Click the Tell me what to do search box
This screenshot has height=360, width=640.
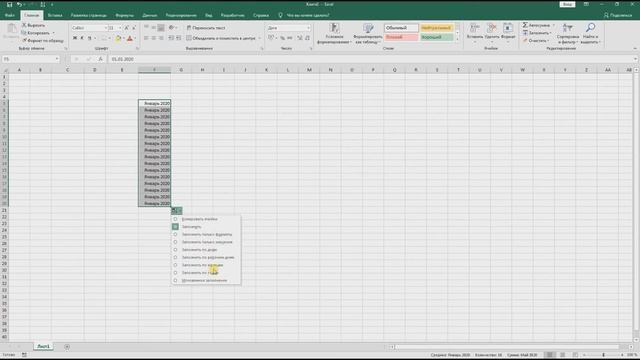pos(304,16)
